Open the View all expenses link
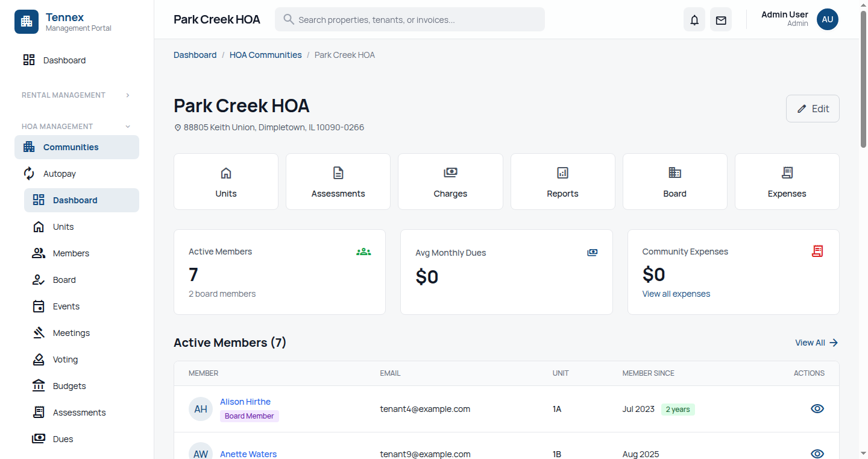The image size is (868, 459). 676,293
